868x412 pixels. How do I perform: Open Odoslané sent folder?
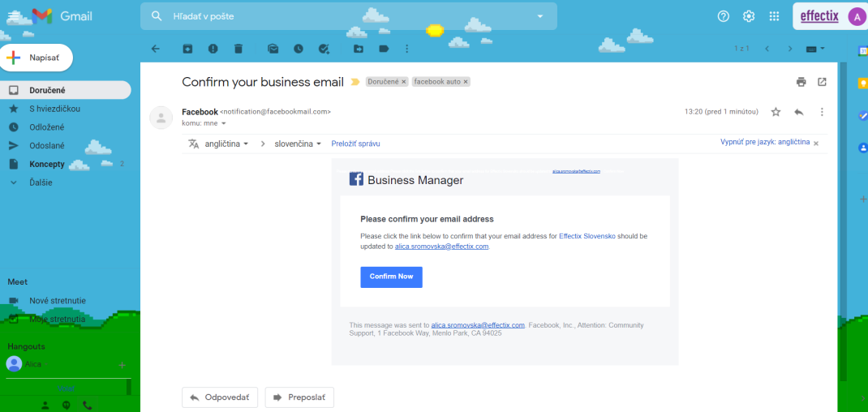click(66, 146)
